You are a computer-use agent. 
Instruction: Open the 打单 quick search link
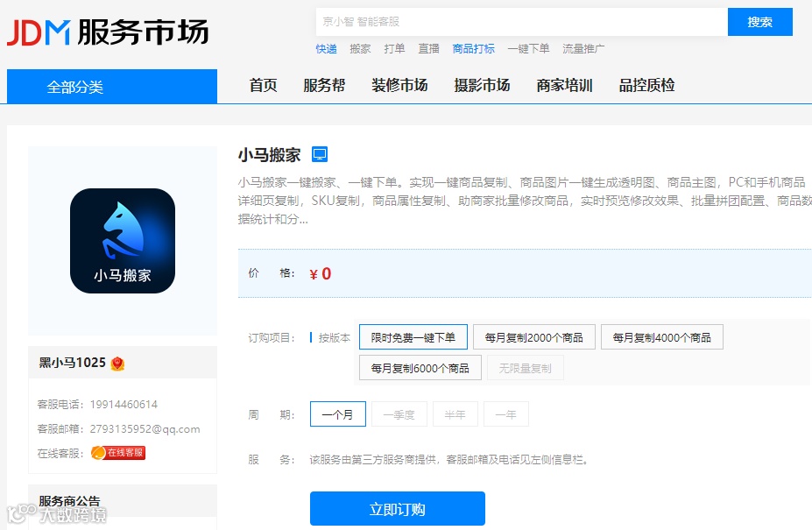(x=394, y=49)
